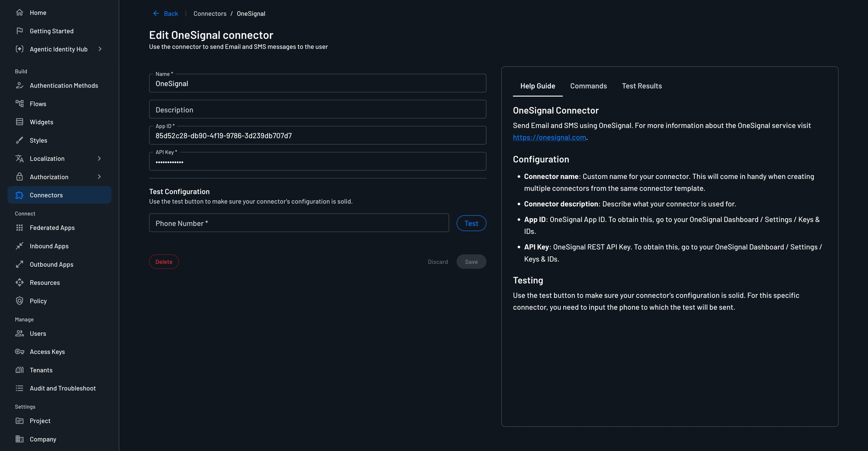Click the Getting Started flag icon

coord(20,31)
